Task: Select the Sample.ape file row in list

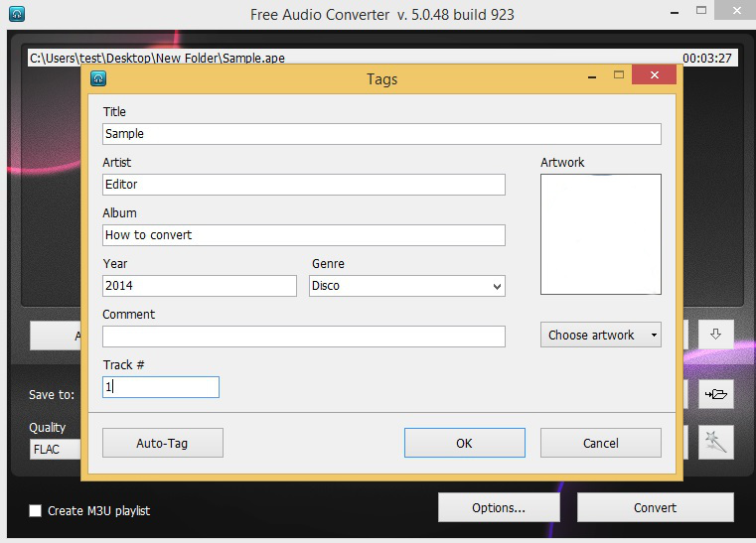Action: [x=382, y=58]
